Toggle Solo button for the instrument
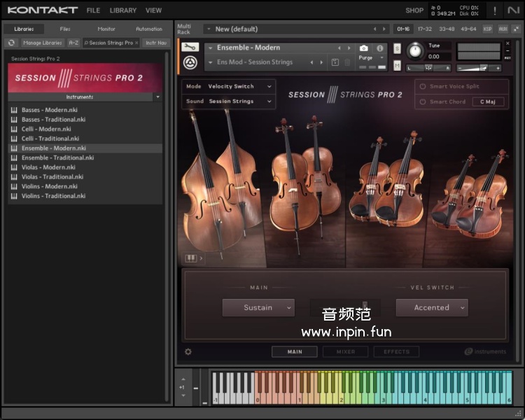This screenshot has height=420, width=525. (x=397, y=48)
